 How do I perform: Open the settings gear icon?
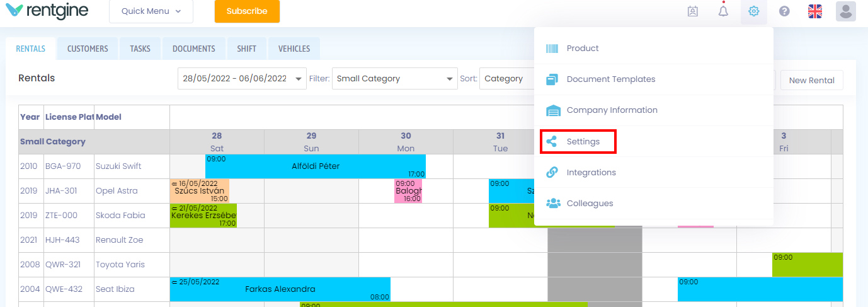(754, 11)
